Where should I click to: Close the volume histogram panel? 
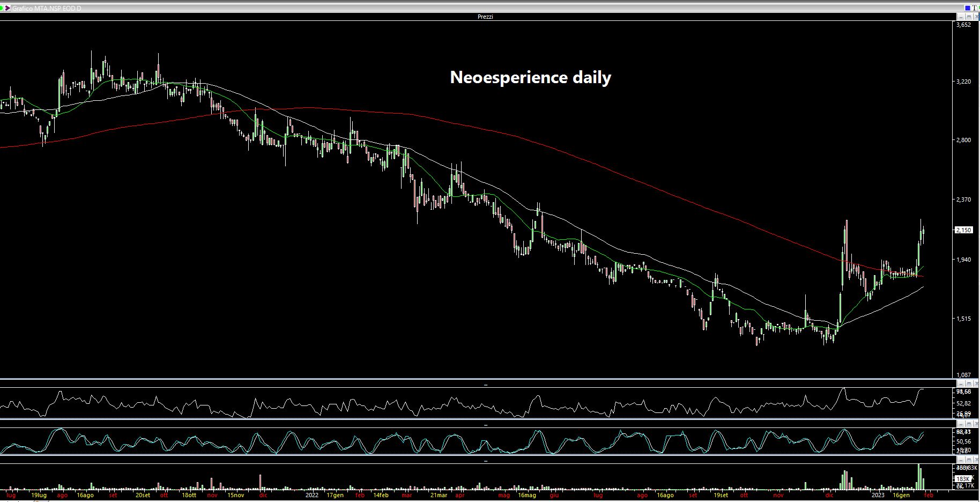pyautogui.click(x=976, y=460)
